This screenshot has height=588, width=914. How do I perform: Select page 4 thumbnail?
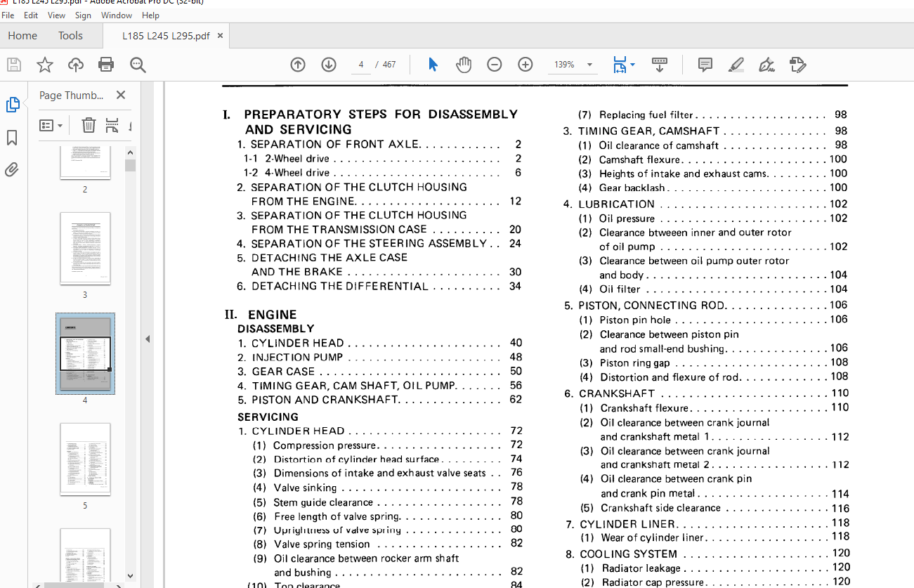coord(85,353)
